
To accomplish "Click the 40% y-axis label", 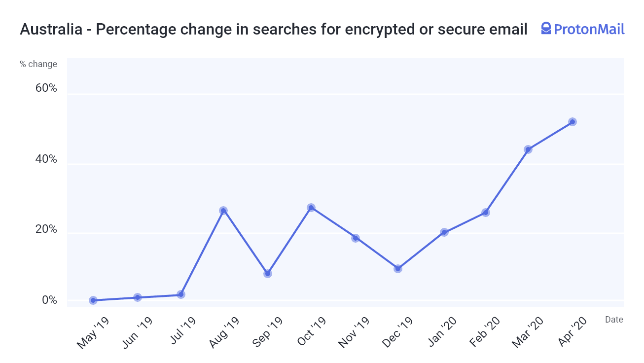I will 46,159.
